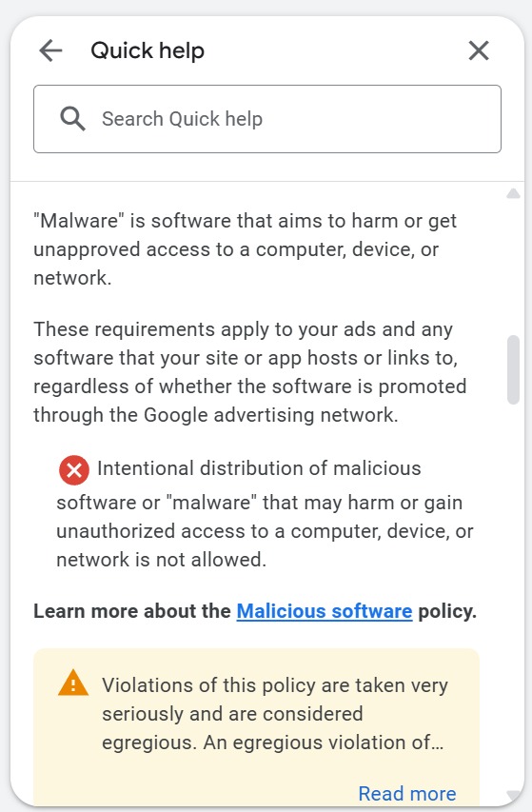Go back using the left arrow icon

coord(50,50)
